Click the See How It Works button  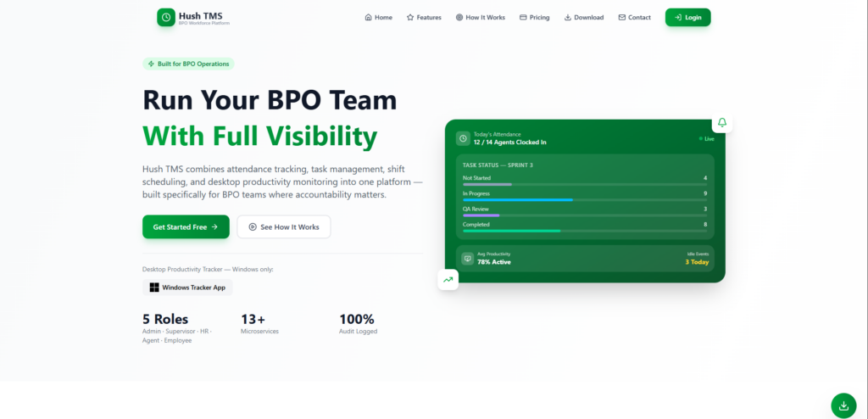pyautogui.click(x=284, y=226)
